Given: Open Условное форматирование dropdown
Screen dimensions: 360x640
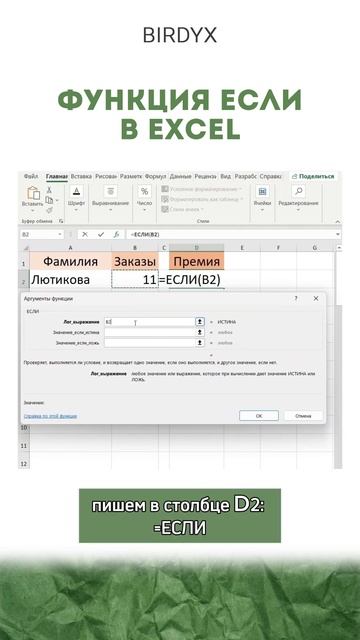Looking at the screenshot, I should point(202,189).
